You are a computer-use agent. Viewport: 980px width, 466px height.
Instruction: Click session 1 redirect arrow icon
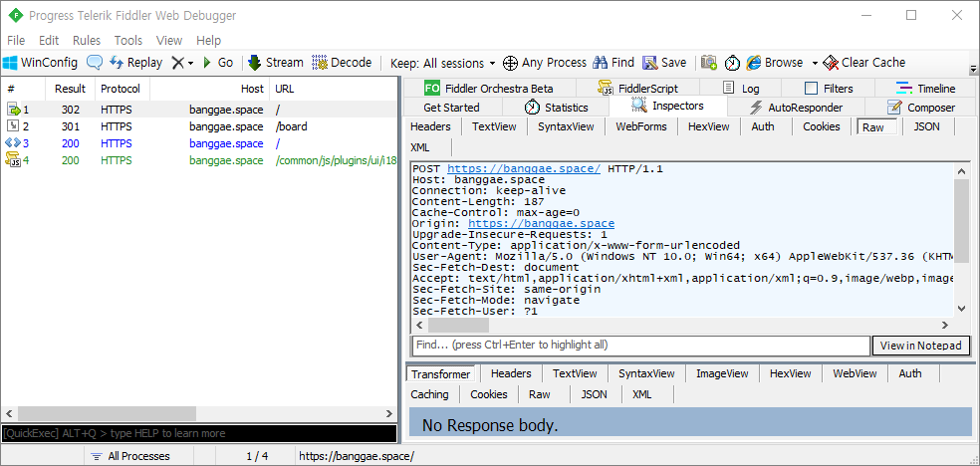click(14, 110)
